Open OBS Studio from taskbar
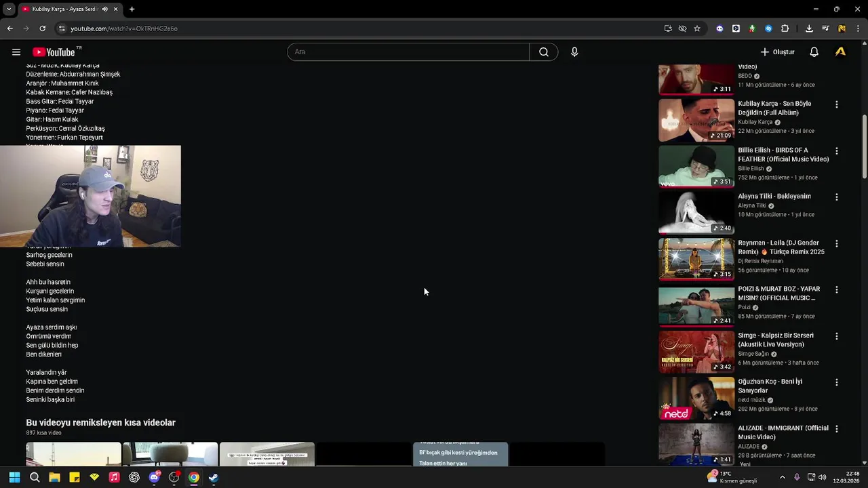 pos(174,477)
